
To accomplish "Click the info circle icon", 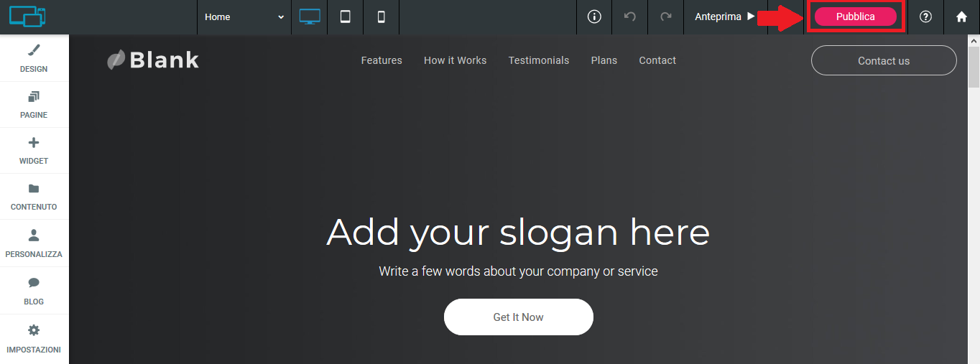I will [x=594, y=17].
